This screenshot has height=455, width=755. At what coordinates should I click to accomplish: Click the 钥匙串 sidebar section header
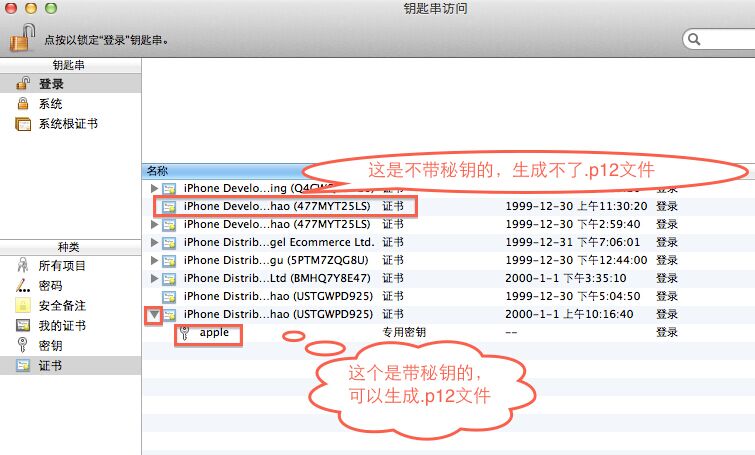pyautogui.click(x=68, y=65)
